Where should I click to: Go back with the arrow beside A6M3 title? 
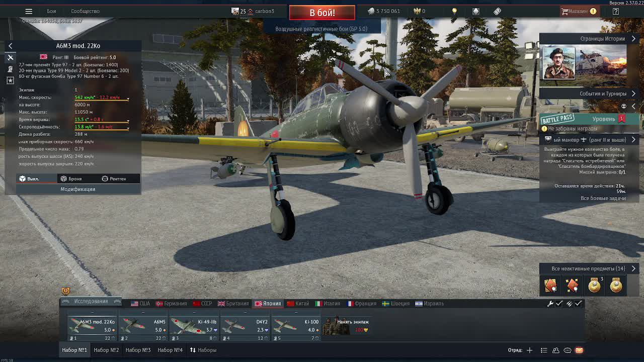(10, 46)
